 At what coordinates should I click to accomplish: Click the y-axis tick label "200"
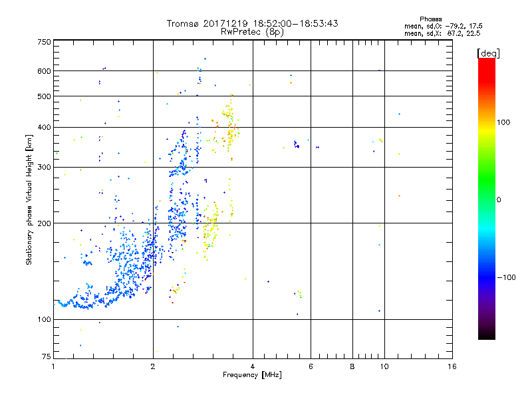coord(44,223)
